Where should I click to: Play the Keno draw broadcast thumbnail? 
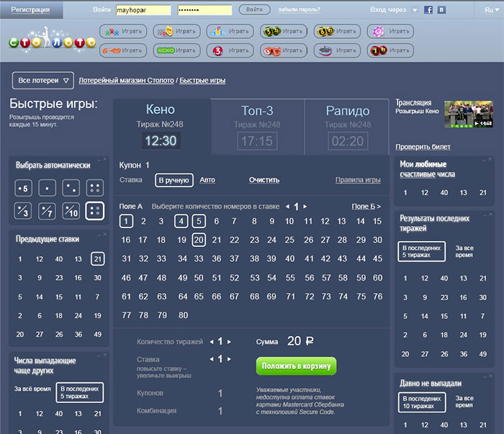pos(468,114)
